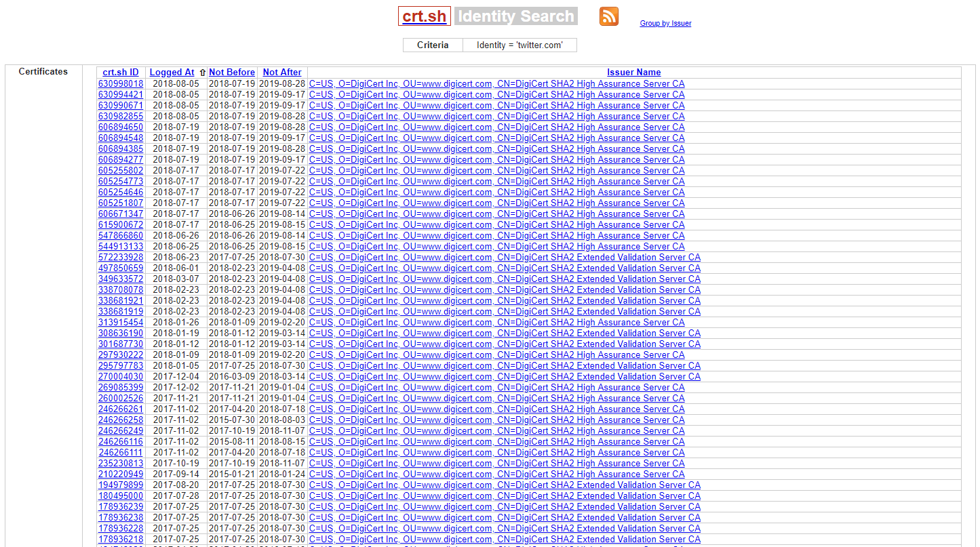Click the sort arrow beside Logged At
The height and width of the screenshot is (547, 980).
point(202,73)
